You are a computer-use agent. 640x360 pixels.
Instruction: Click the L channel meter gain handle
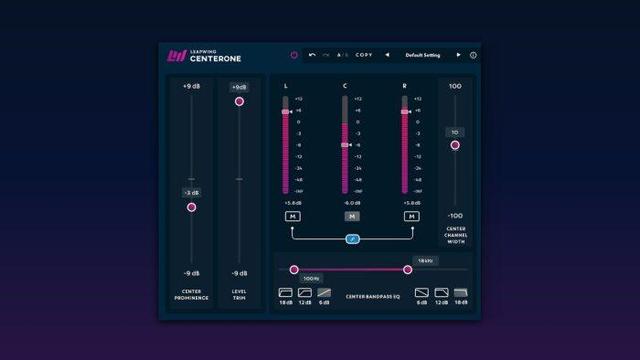[286, 111]
